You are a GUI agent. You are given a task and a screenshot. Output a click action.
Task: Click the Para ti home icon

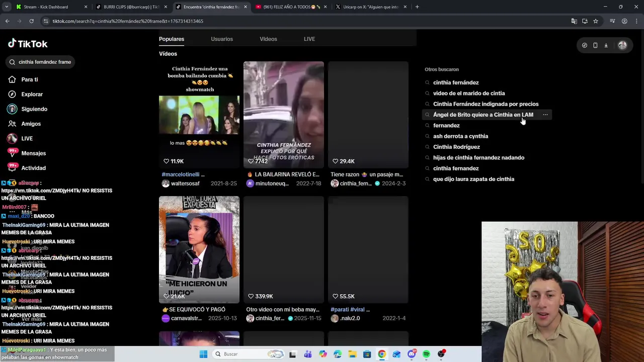(x=12, y=79)
